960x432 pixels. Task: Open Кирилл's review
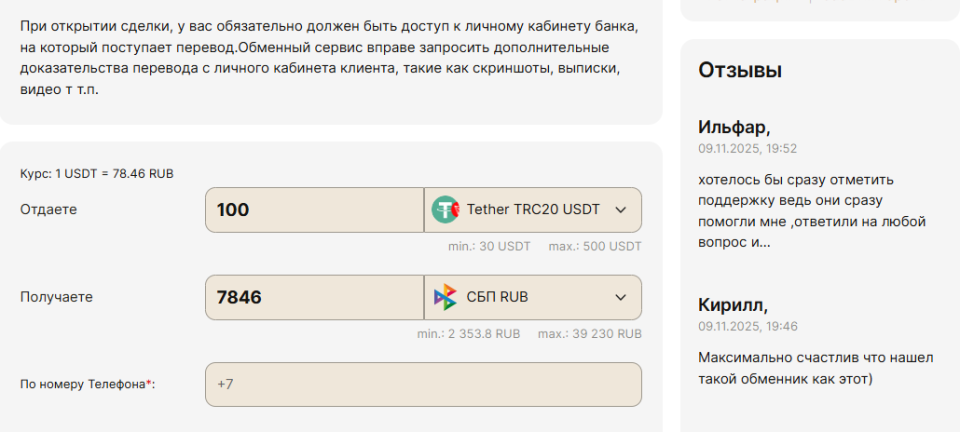click(x=733, y=305)
